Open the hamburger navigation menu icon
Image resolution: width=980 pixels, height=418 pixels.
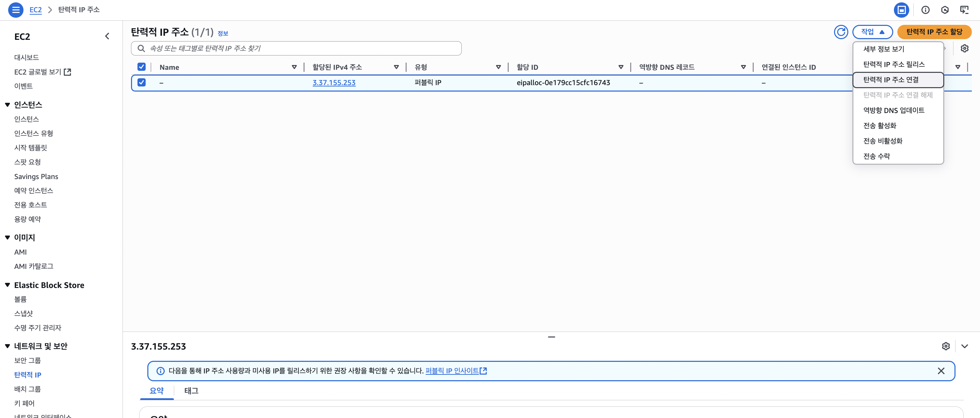pos(16,10)
